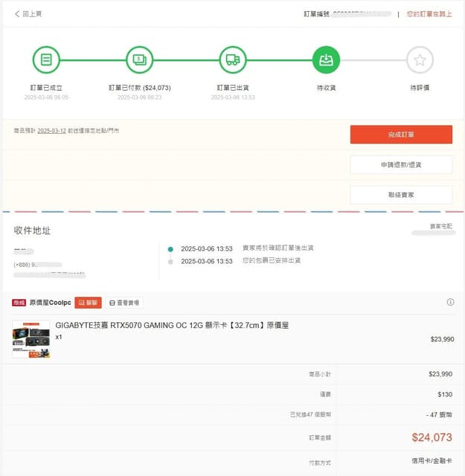
Task: Open the GIGABYTE RTX5070 product title
Action: [172, 325]
